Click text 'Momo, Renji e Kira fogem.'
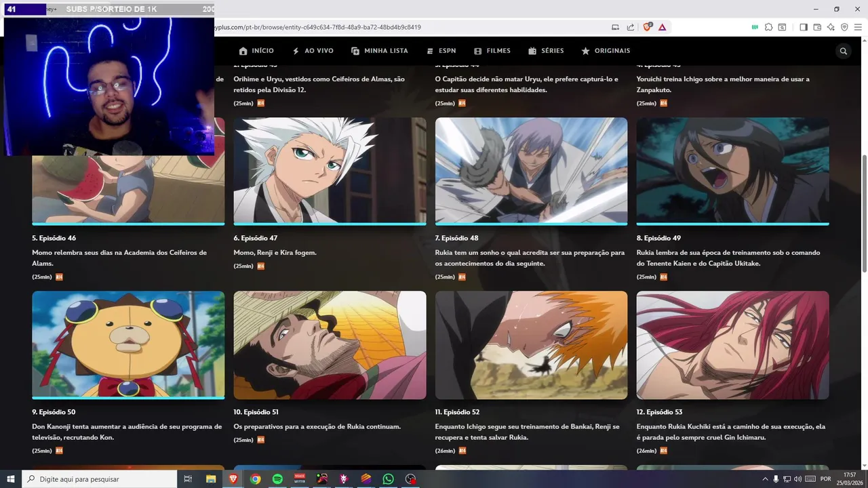868x488 pixels. (x=275, y=253)
